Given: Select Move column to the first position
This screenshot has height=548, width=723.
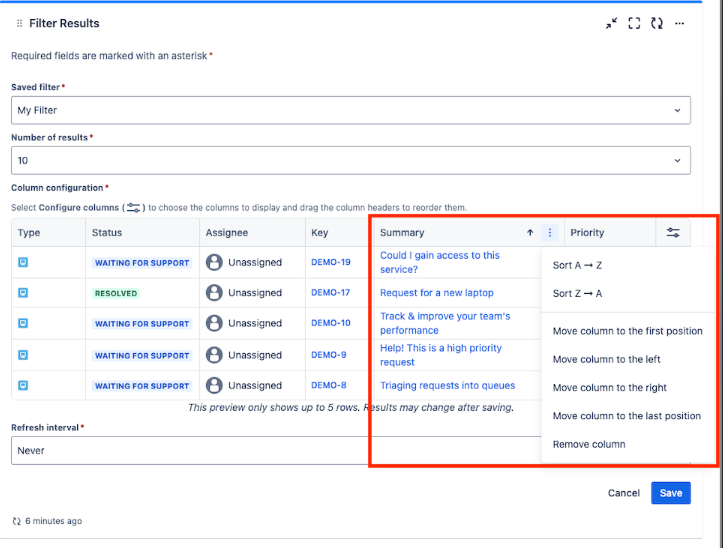Looking at the screenshot, I should (x=628, y=331).
